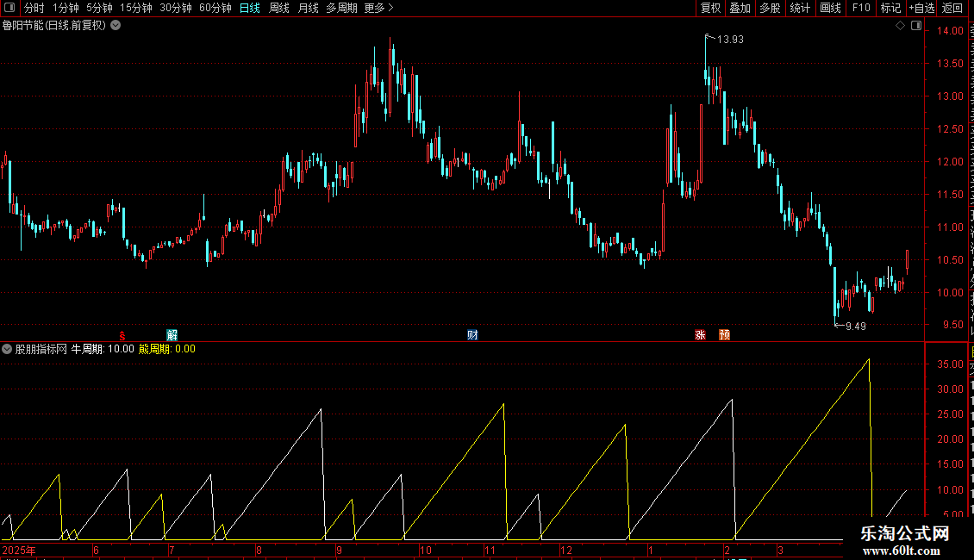
Task: Select the 月线 monthly chart tab
Action: 308,8
